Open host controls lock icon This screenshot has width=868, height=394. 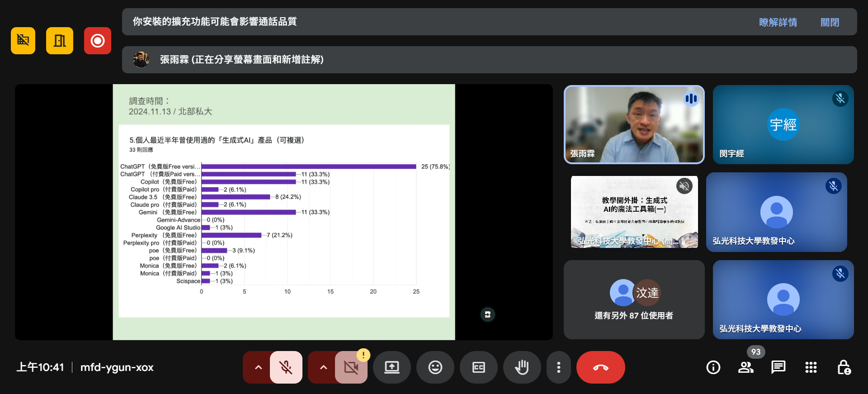(844, 367)
